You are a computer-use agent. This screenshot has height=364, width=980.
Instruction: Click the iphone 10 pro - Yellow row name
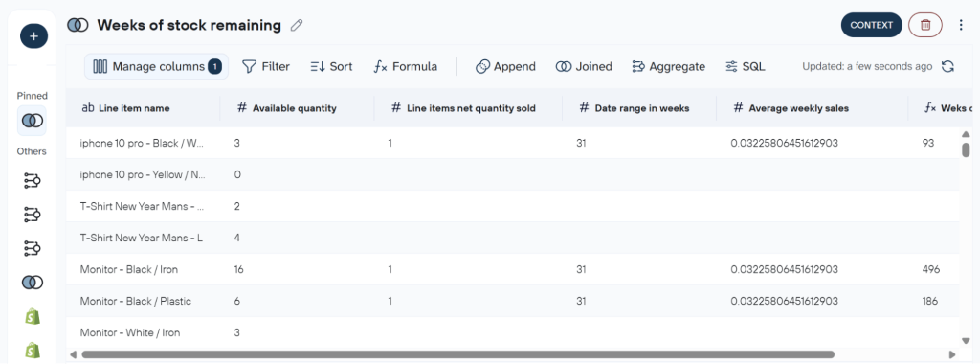(143, 174)
